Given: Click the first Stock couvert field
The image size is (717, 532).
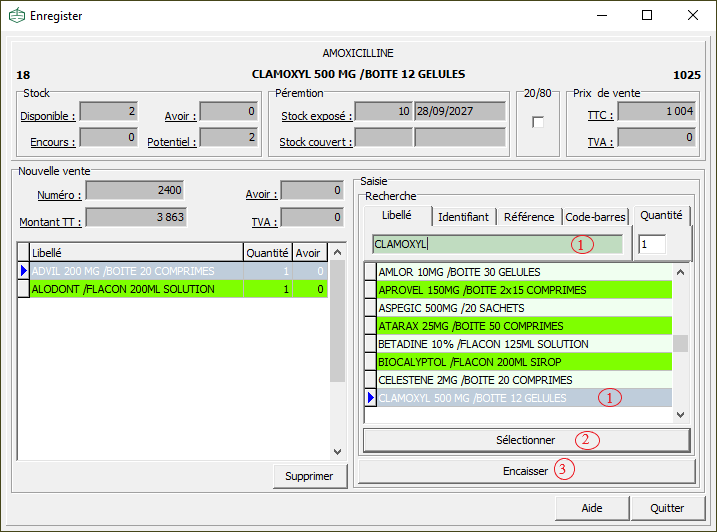Looking at the screenshot, I should [x=384, y=137].
